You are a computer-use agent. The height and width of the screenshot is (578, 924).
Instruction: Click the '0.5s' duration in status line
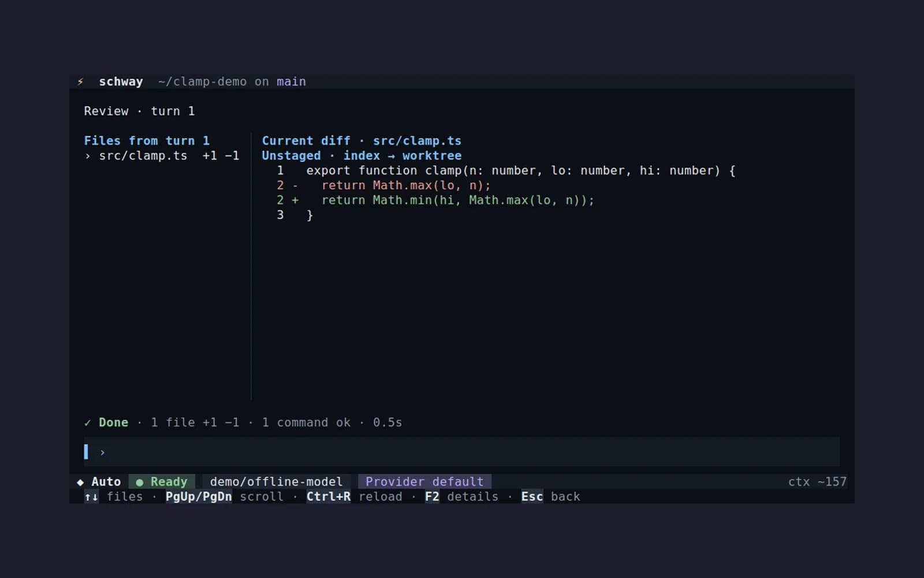[388, 423]
